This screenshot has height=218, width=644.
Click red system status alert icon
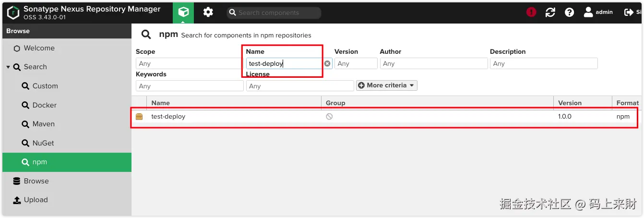(531, 12)
